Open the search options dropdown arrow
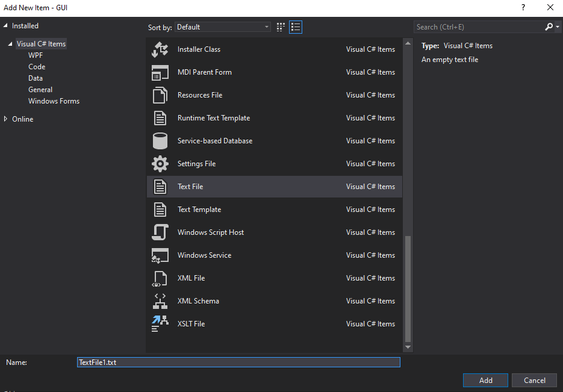The image size is (563, 392). 557,27
